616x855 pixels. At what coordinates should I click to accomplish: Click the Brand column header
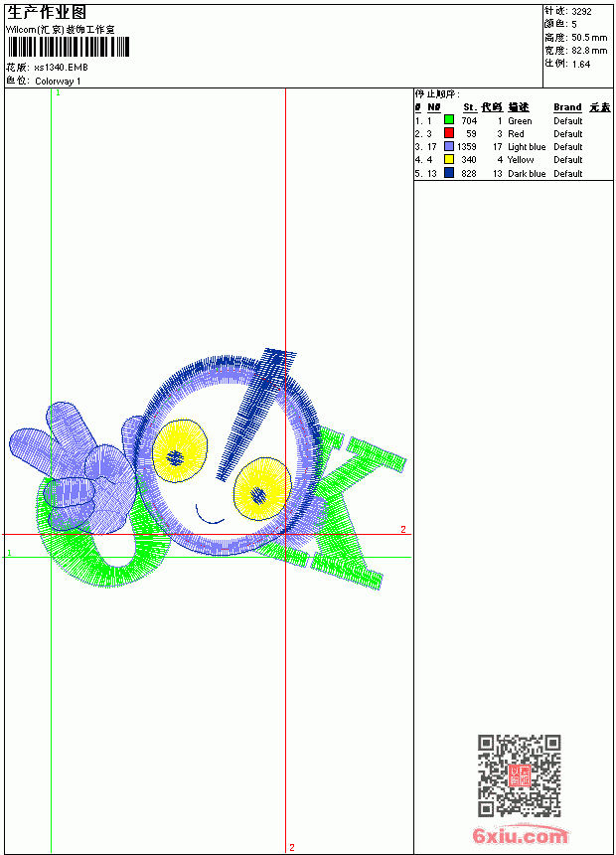567,107
